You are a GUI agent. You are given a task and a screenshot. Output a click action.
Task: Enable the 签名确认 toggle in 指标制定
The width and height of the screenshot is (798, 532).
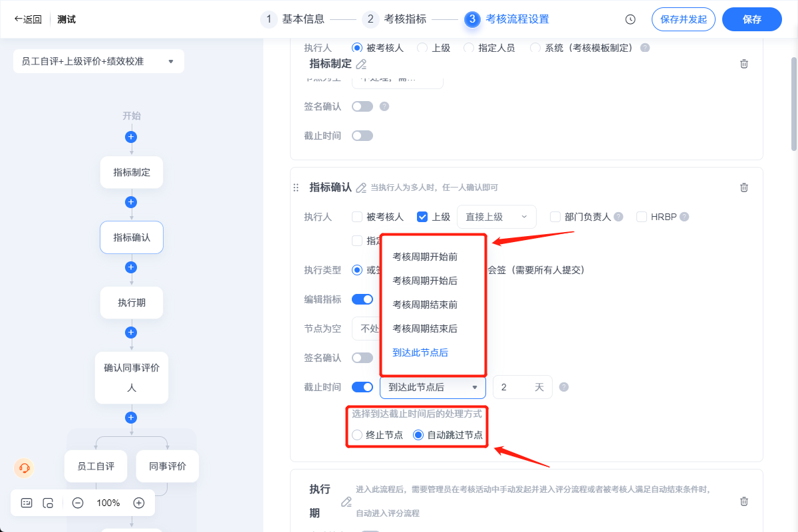tap(362, 106)
